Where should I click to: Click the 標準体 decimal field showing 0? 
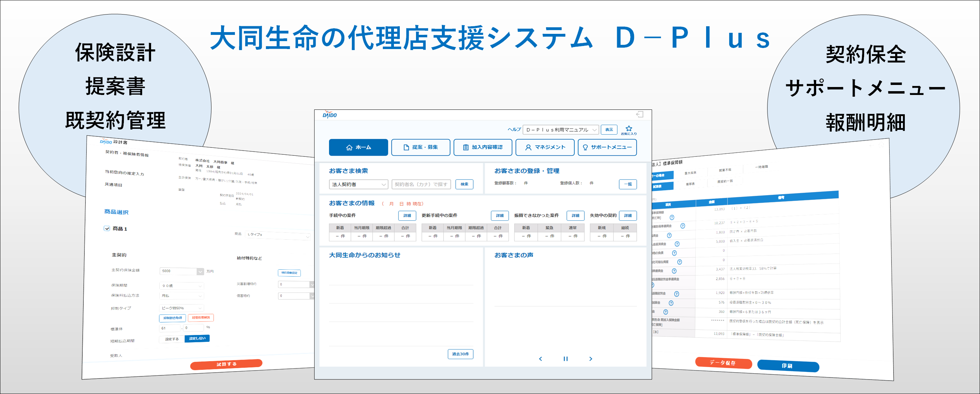point(194,328)
